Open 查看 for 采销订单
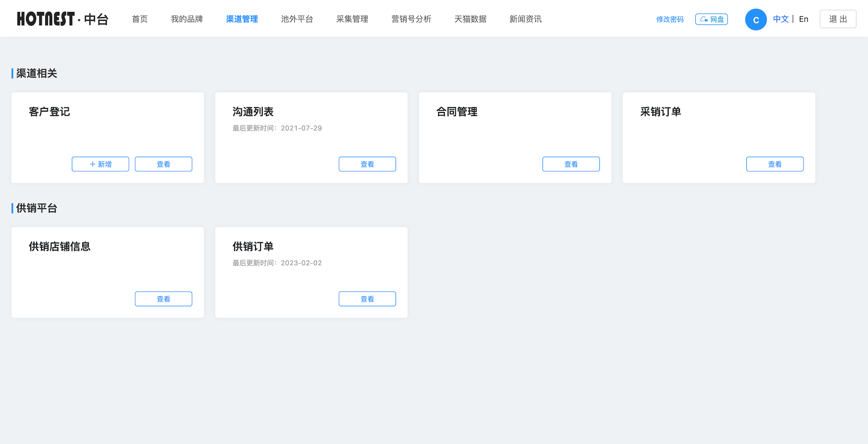Viewport: 868px width, 444px height. click(774, 164)
